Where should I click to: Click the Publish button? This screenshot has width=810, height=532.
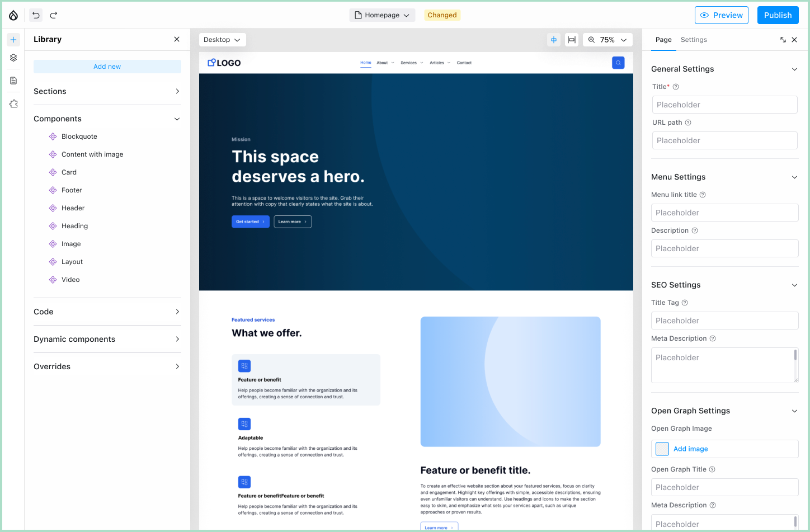[x=778, y=15]
